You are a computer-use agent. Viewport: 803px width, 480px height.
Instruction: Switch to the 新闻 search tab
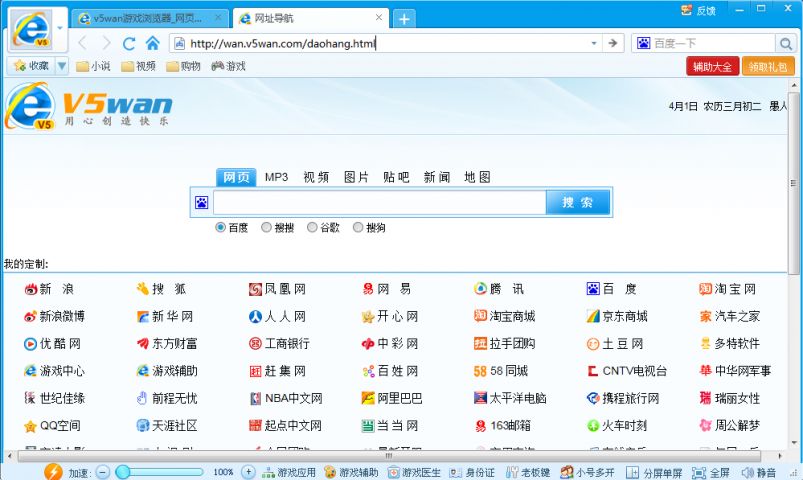pos(436,177)
